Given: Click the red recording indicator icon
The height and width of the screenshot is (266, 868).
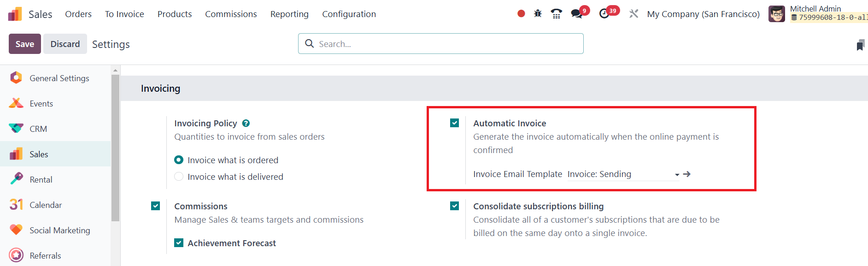Looking at the screenshot, I should tap(521, 14).
